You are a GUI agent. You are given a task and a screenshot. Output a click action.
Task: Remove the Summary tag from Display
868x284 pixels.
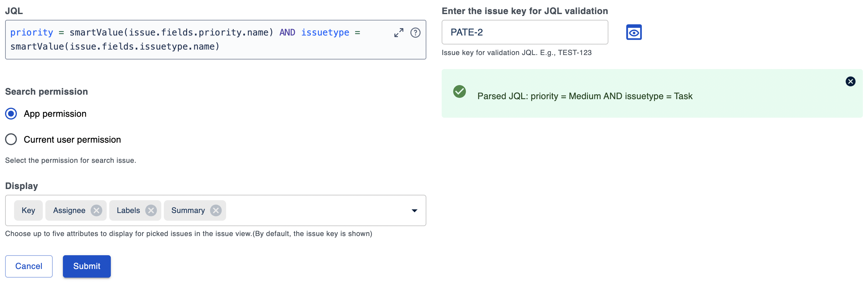[x=216, y=210]
